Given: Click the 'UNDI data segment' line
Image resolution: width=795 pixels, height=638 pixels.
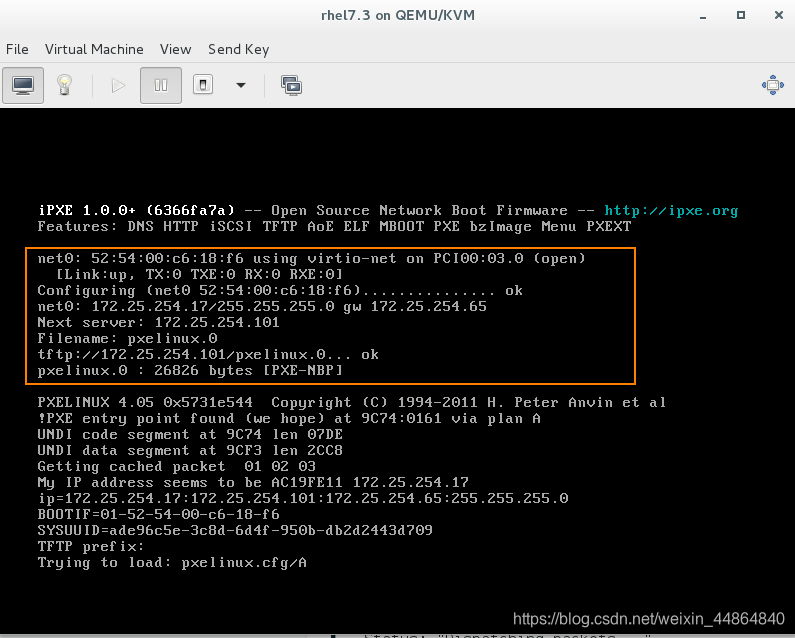Looking at the screenshot, I should click(x=190, y=450).
